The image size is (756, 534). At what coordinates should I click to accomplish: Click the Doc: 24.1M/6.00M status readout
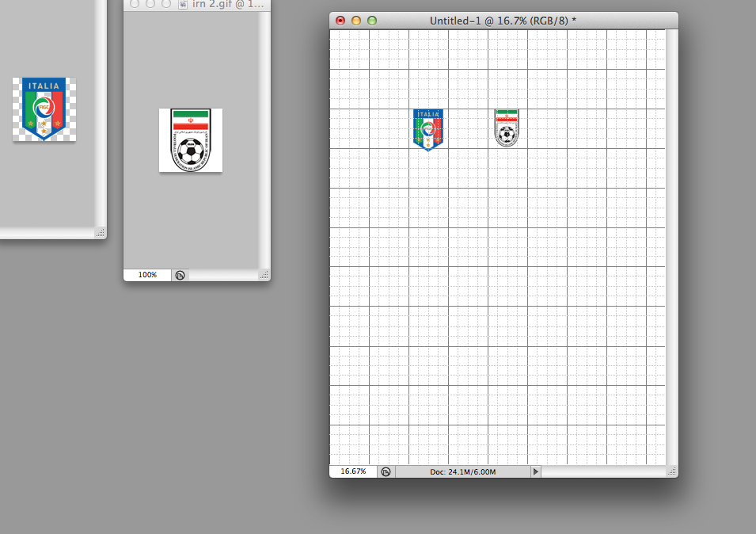[x=463, y=471]
